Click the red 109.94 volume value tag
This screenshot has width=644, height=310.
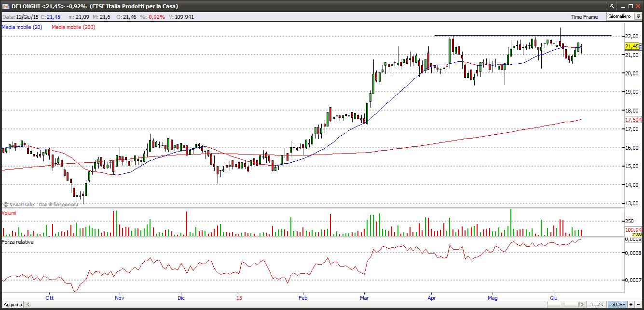click(633, 230)
